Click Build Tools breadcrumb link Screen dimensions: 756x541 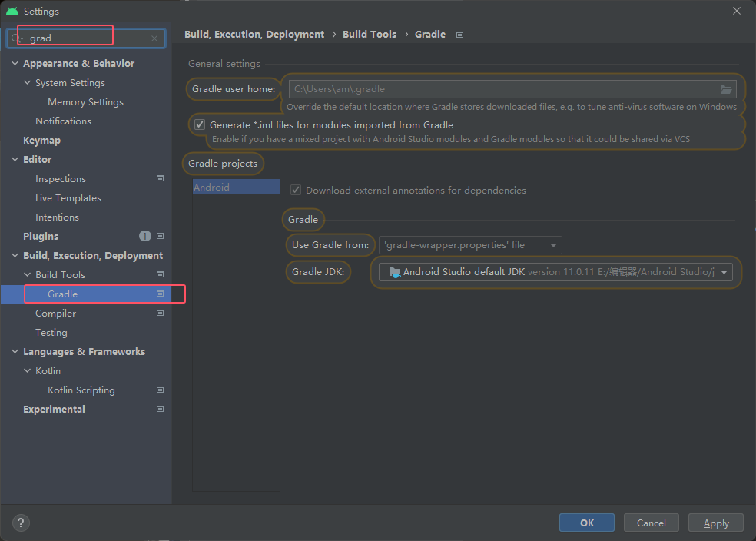(x=370, y=35)
